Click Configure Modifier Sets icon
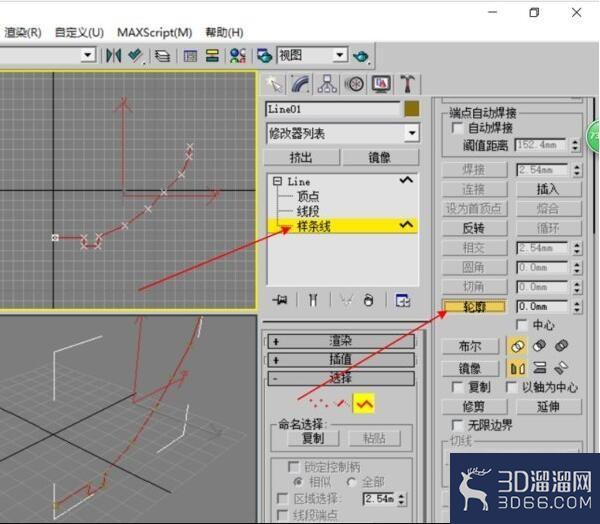600x524 pixels. pos(403,300)
